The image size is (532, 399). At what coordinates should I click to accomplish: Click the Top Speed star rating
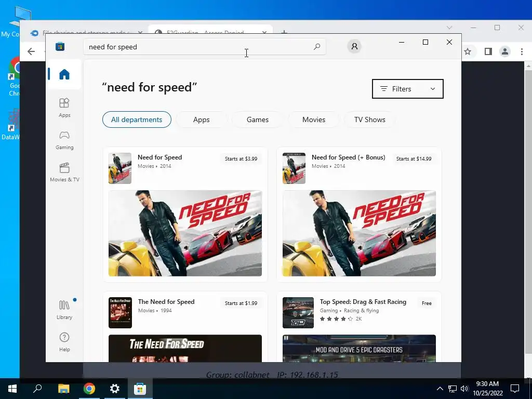click(x=336, y=318)
